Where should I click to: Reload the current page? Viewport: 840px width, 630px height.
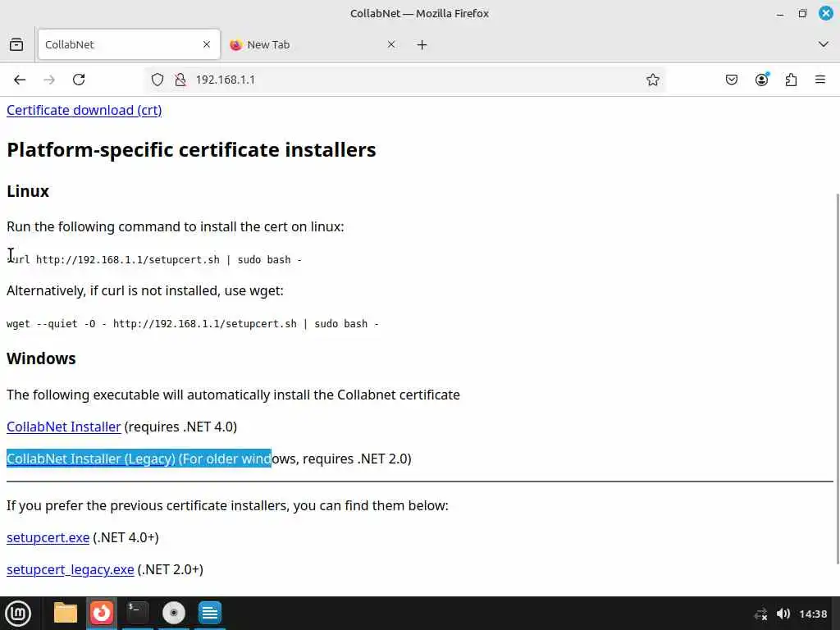click(x=79, y=80)
